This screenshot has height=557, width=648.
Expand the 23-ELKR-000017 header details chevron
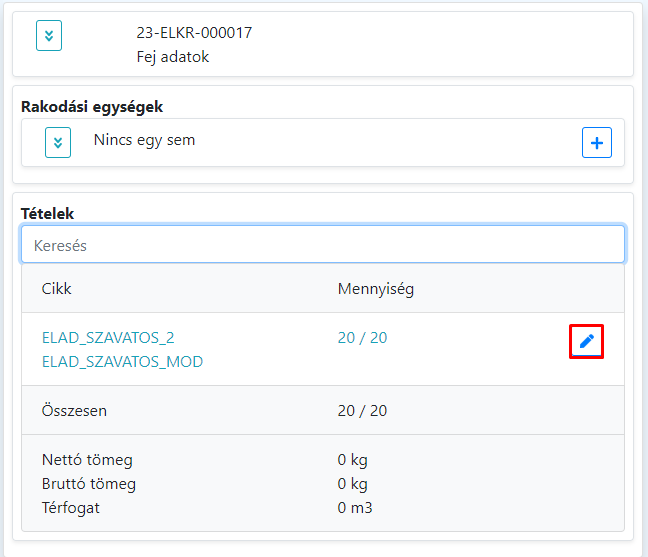49,36
